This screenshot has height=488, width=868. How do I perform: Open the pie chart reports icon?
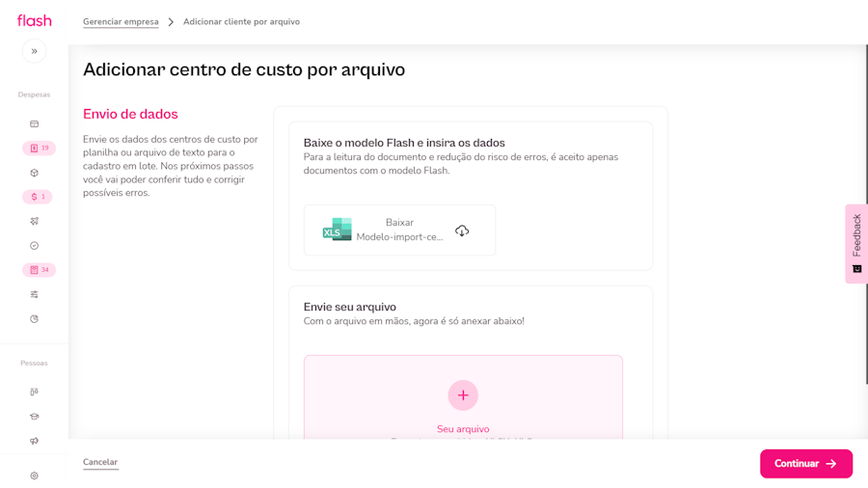tap(35, 318)
